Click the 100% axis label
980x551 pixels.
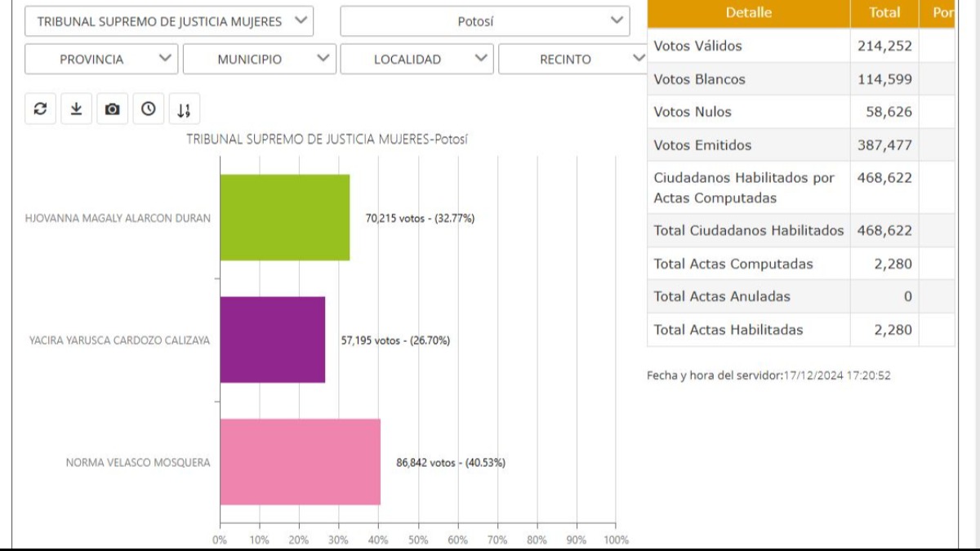coord(616,540)
